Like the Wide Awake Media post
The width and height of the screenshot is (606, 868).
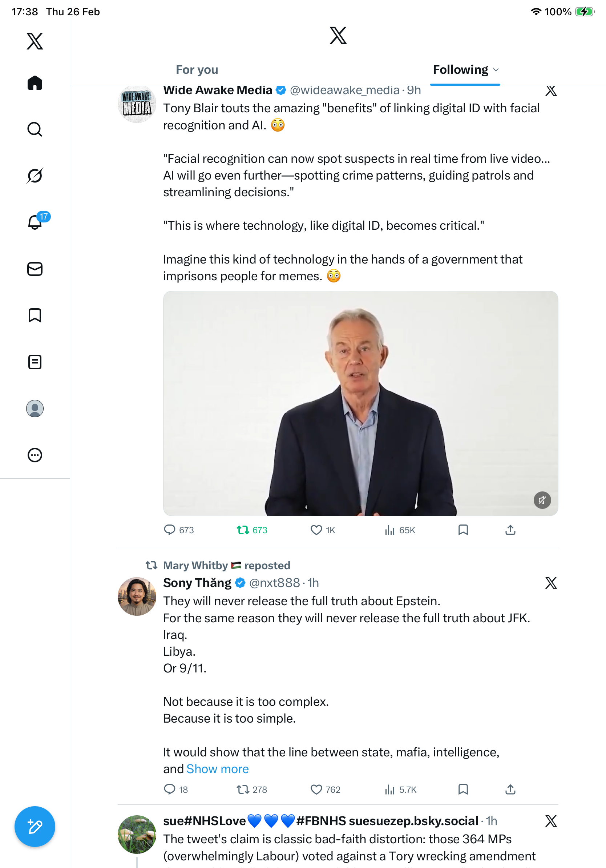316,530
